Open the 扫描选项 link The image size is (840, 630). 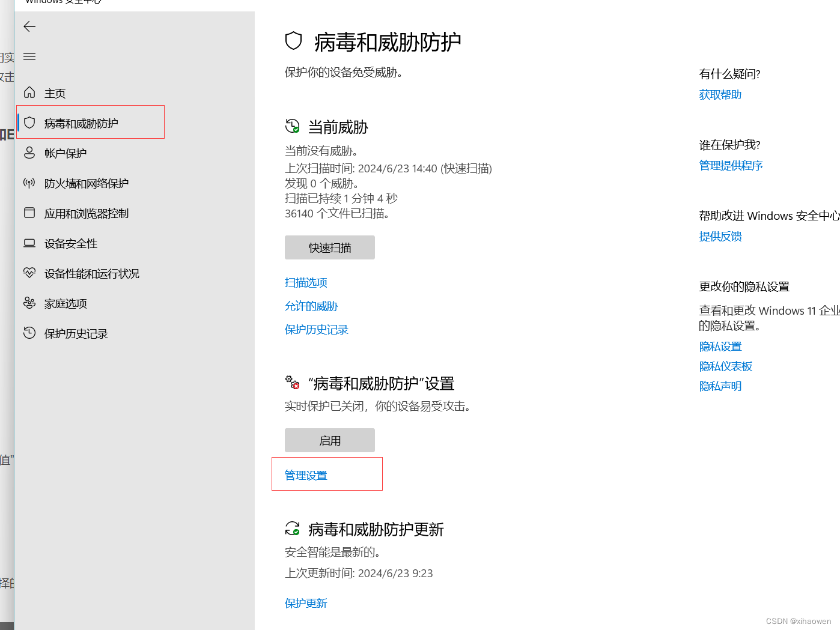click(306, 282)
